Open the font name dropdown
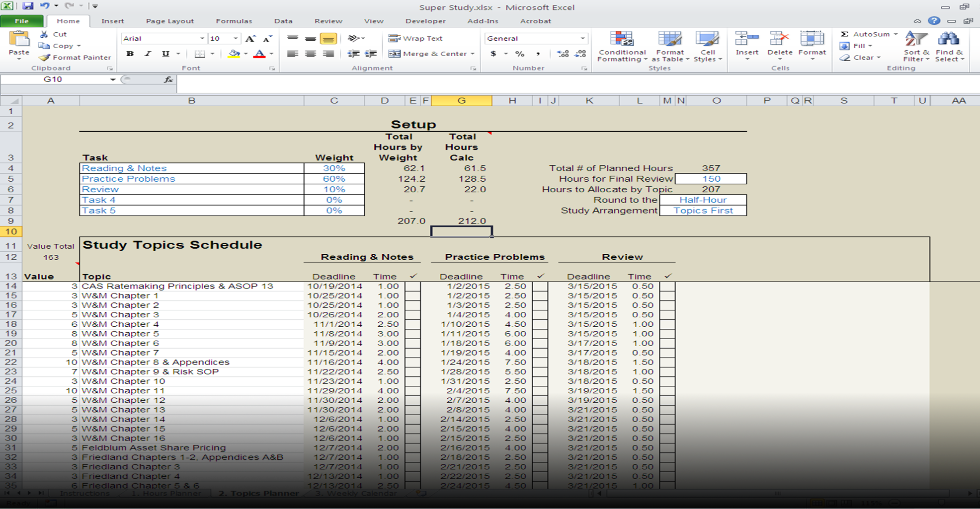 tap(202, 39)
